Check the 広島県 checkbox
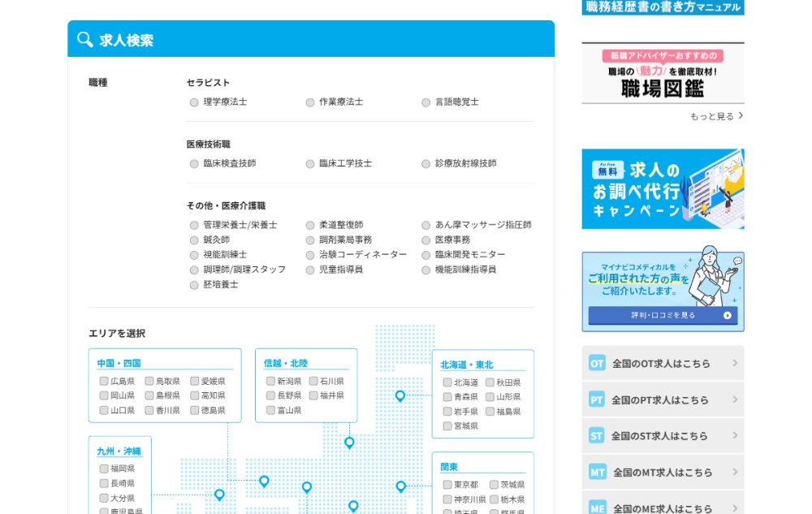The width and height of the screenshot is (812, 514). (104, 381)
